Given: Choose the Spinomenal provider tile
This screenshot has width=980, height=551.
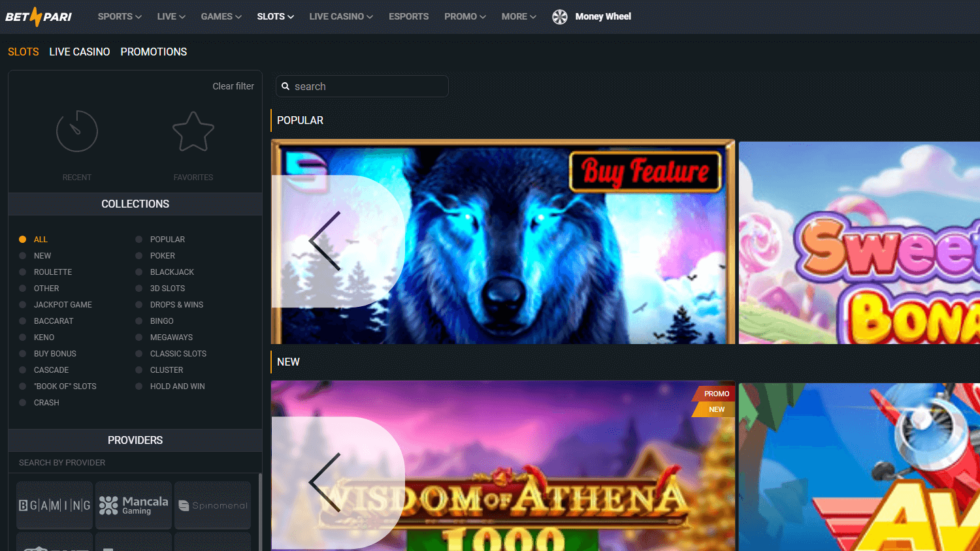Looking at the screenshot, I should 212,505.
